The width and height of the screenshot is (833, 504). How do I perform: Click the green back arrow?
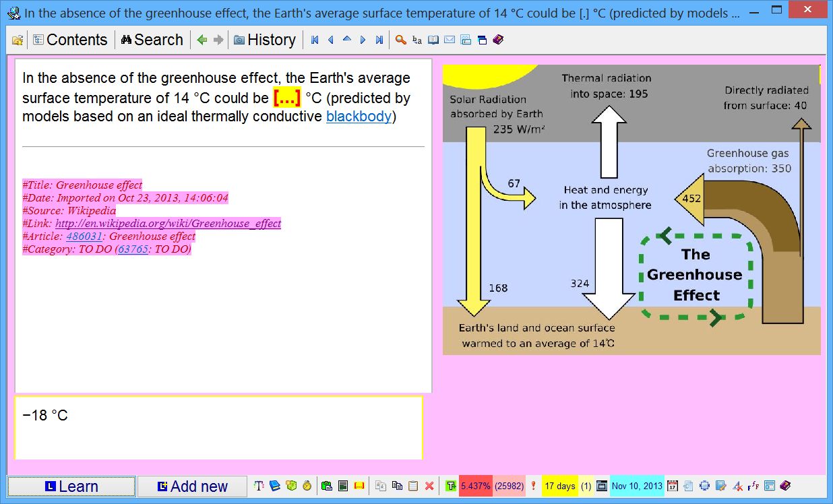point(202,40)
